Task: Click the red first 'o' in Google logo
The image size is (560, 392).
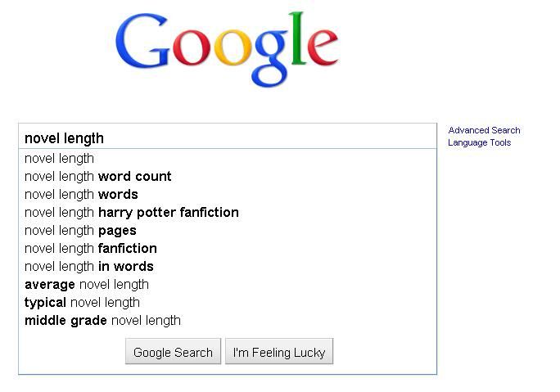Action: pos(193,49)
